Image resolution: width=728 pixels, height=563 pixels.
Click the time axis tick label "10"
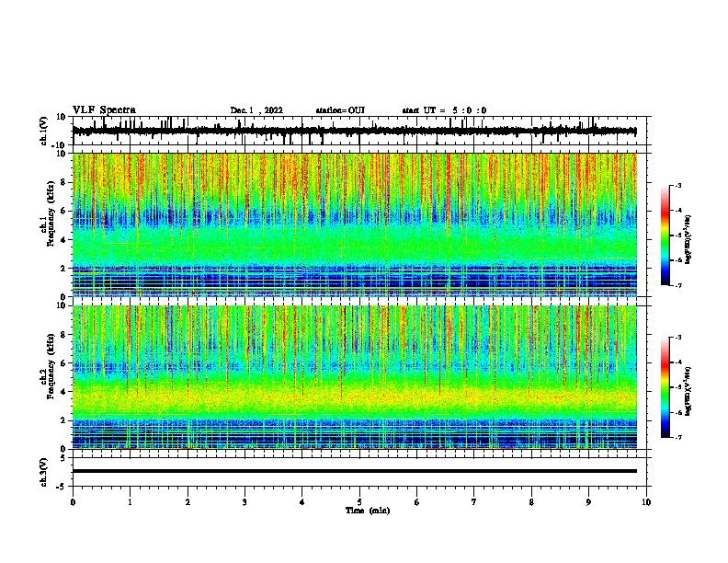click(646, 502)
